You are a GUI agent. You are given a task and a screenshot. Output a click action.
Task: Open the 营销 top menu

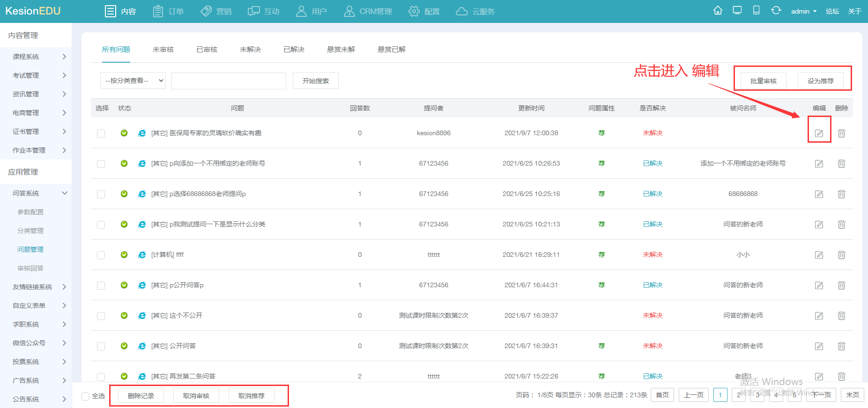pyautogui.click(x=216, y=11)
